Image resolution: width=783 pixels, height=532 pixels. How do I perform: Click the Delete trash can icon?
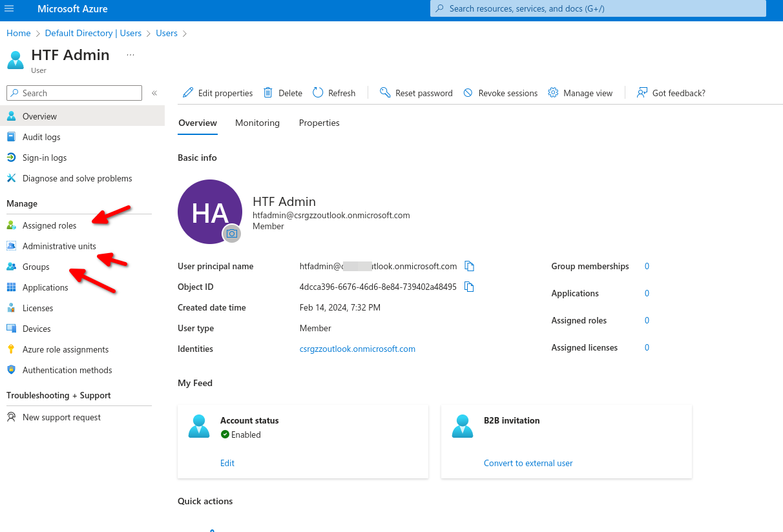coord(268,93)
